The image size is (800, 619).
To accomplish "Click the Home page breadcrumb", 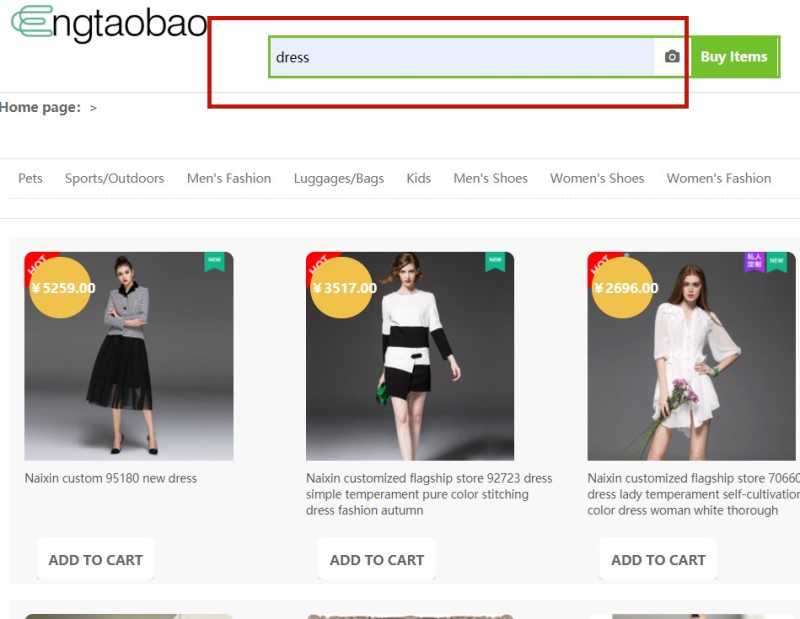I will [x=40, y=107].
